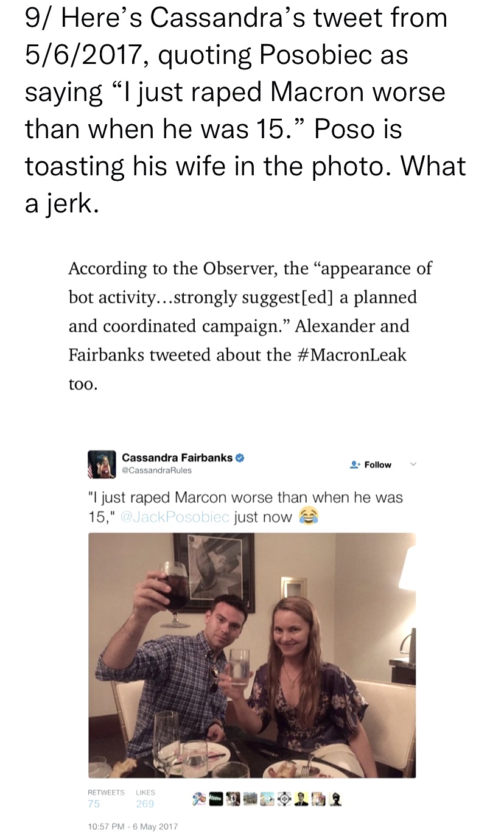Click the third liker avatar
The height and width of the screenshot is (837, 504).
click(233, 799)
